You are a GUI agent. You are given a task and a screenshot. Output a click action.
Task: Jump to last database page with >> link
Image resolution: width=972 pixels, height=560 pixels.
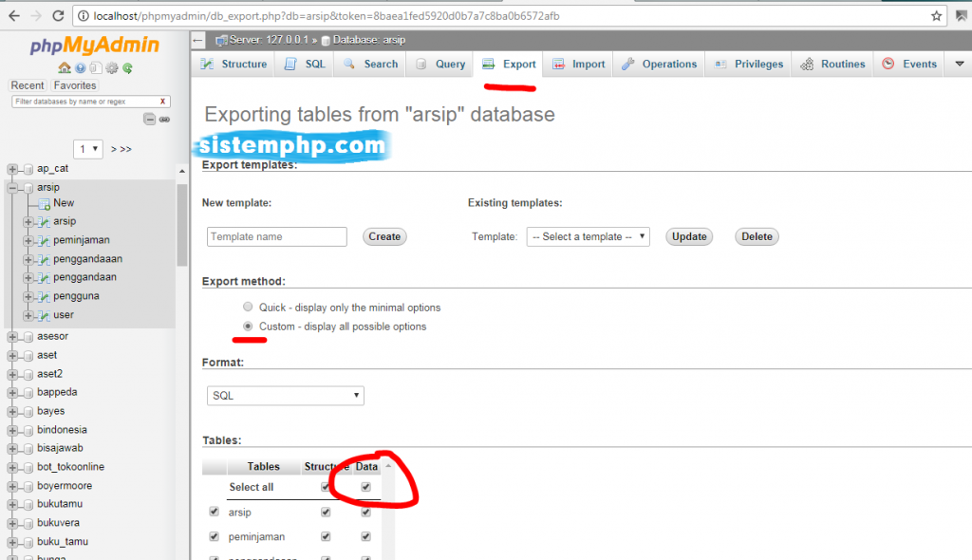coord(126,149)
